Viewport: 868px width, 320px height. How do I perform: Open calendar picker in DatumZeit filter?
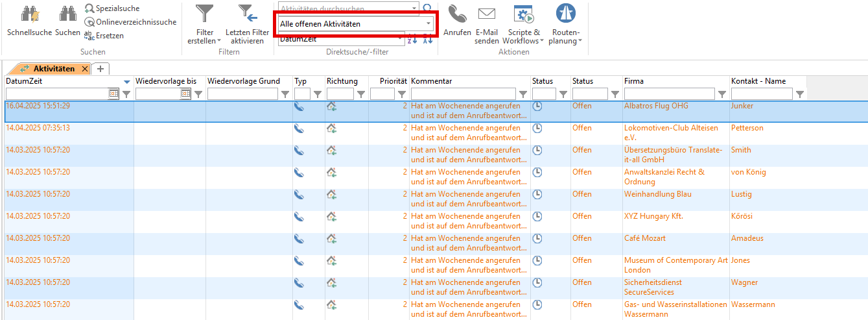tap(113, 94)
